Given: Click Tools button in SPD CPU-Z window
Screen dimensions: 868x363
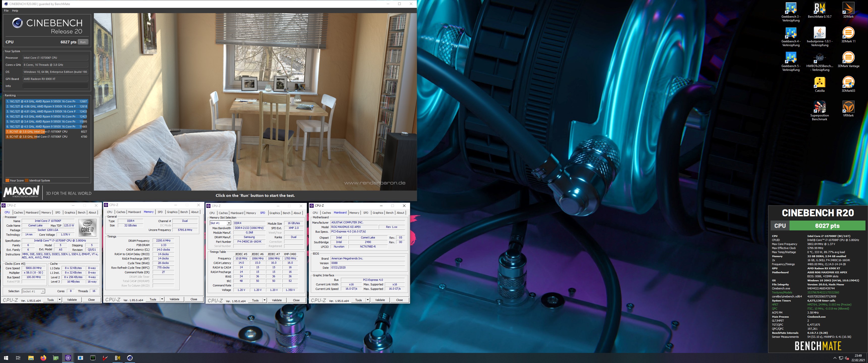Looking at the screenshot, I should point(255,300).
